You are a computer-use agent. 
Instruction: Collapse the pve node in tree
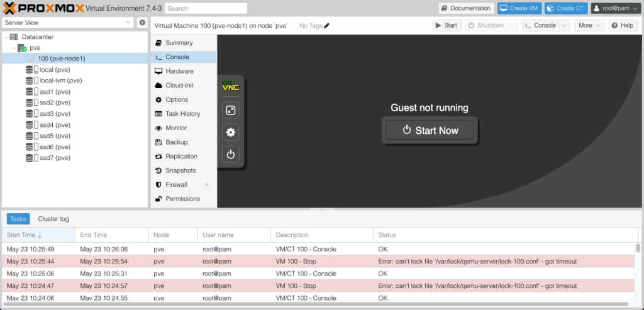[14, 48]
